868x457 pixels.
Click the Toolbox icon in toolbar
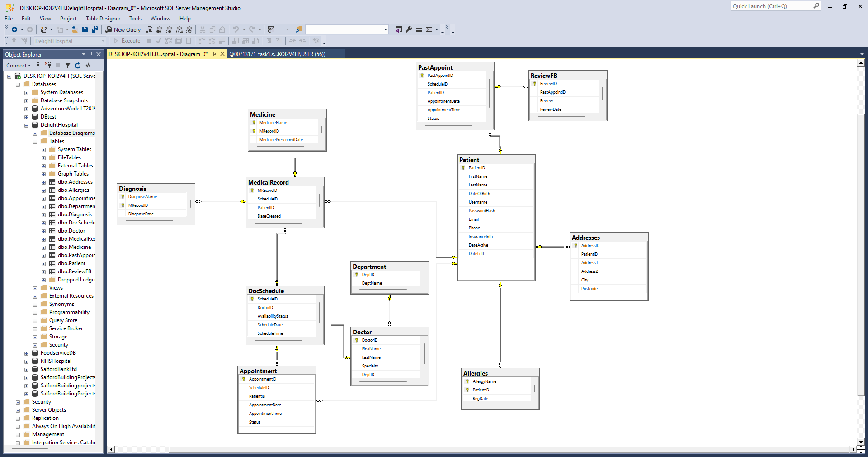(419, 29)
